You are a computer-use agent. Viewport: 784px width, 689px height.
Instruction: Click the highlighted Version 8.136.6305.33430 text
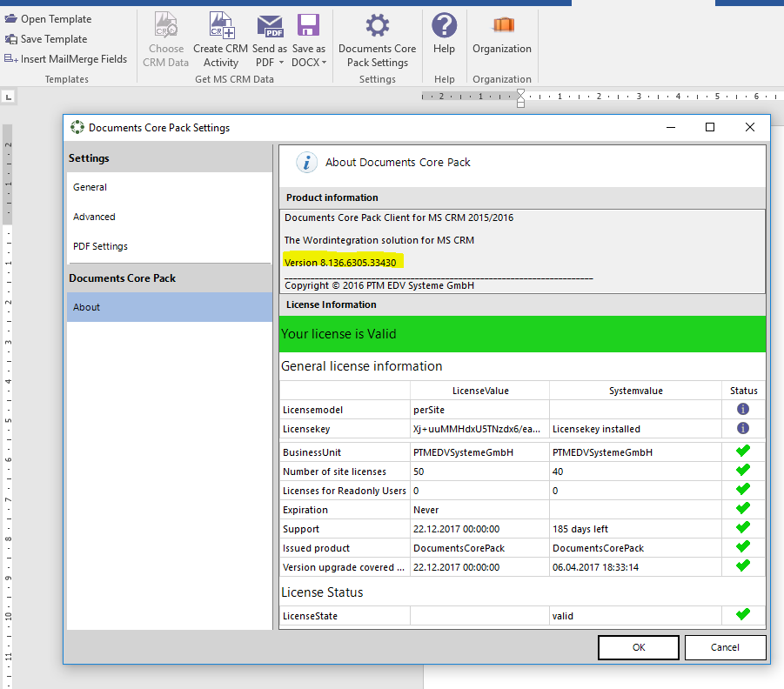tap(340, 263)
